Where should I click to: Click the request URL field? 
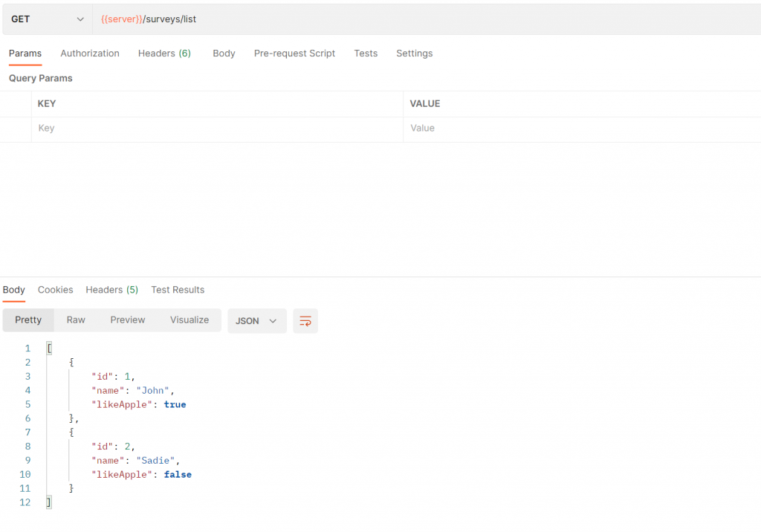tap(427, 19)
